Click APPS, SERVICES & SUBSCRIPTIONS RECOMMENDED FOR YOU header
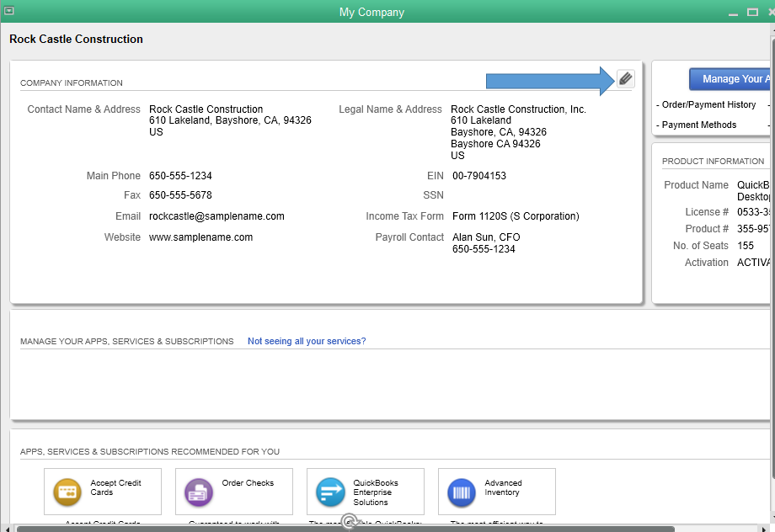Viewport: 775px width, 532px height. pos(150,451)
